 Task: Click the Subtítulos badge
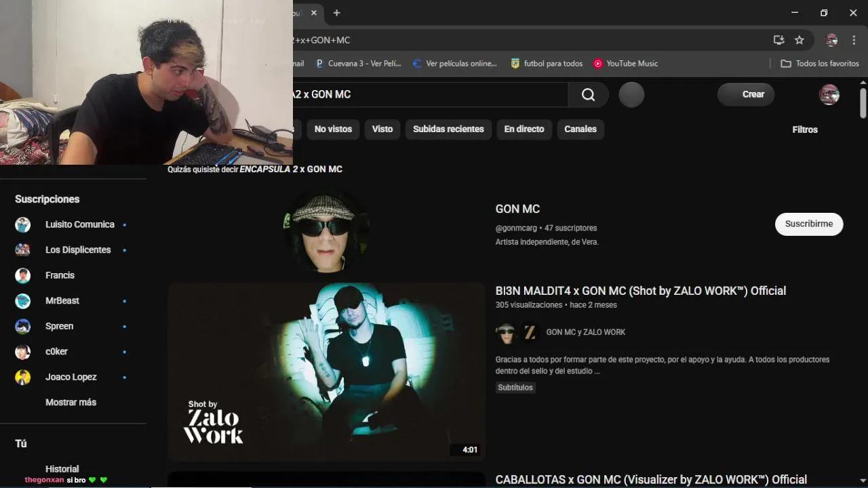click(x=515, y=388)
